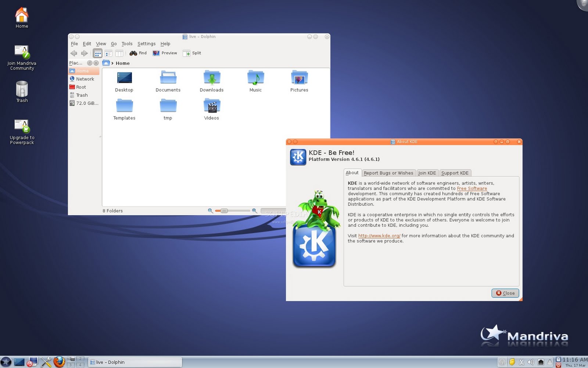Click the '8 Folders' status bar text
Viewport: 588px width, 368px height.
pyautogui.click(x=112, y=211)
